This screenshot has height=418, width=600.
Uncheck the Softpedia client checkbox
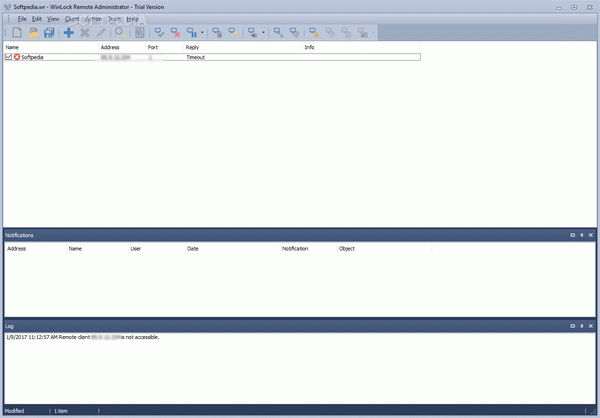[x=8, y=57]
